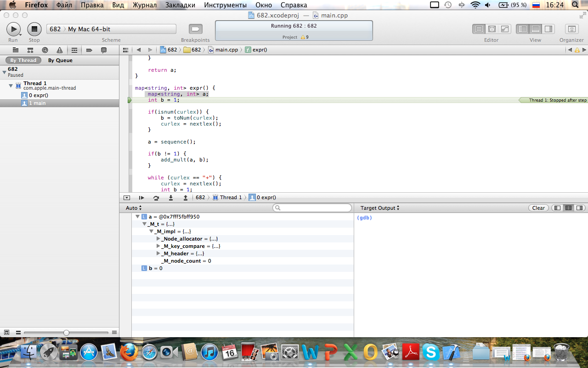
Task: Open the Target Output dropdown
Action: pos(380,208)
